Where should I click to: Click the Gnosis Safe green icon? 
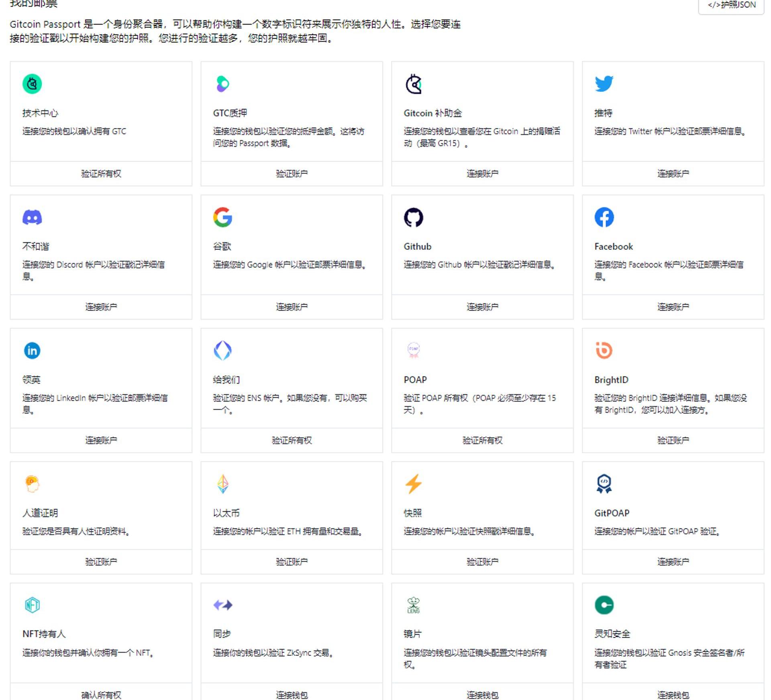604,605
